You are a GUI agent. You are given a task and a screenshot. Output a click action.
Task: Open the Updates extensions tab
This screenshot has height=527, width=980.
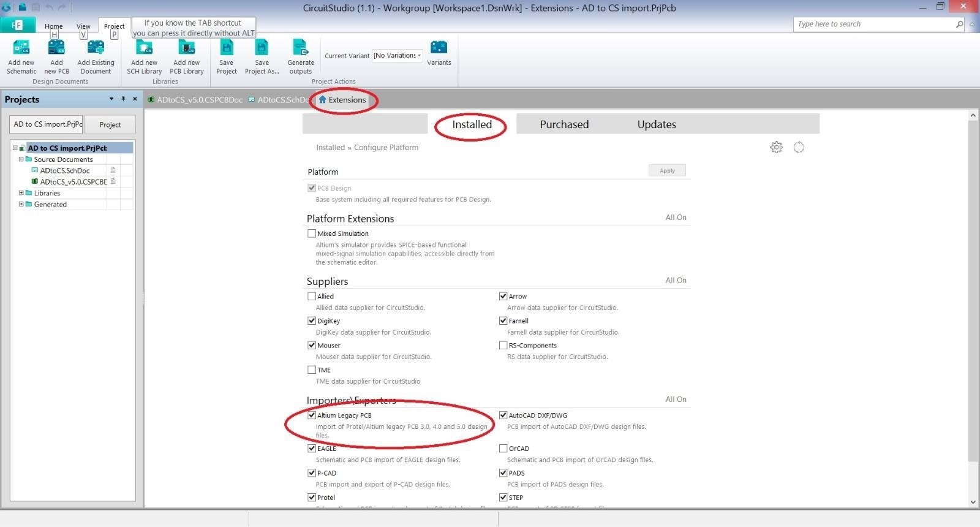pyautogui.click(x=657, y=124)
